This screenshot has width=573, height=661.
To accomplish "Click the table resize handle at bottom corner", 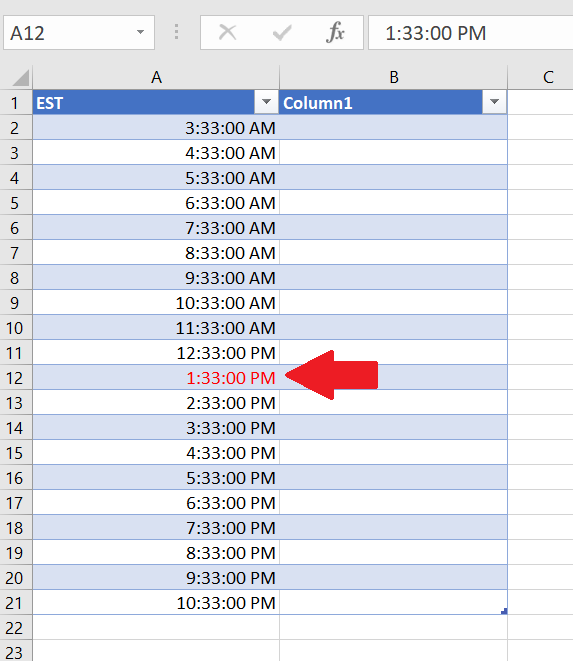I will click(x=504, y=611).
